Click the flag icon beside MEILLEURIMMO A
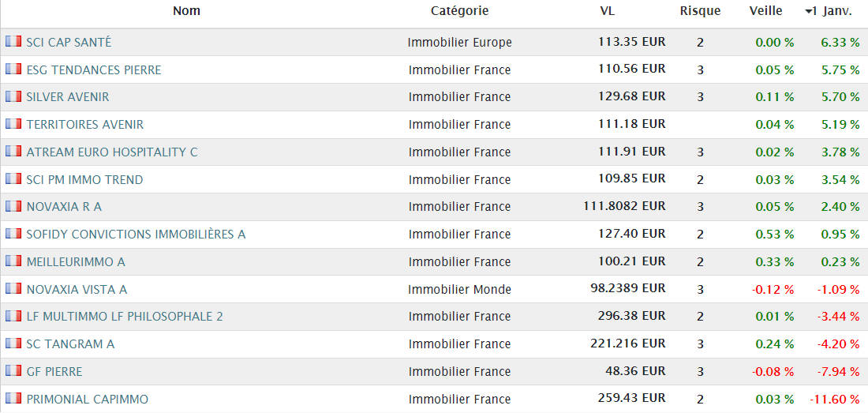Viewport: 868px width, 413px height. pyautogui.click(x=13, y=261)
